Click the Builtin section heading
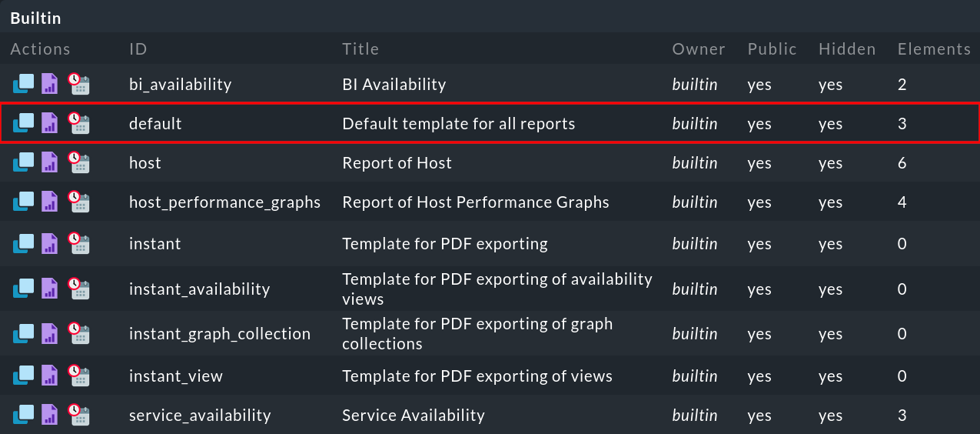 pyautogui.click(x=35, y=18)
